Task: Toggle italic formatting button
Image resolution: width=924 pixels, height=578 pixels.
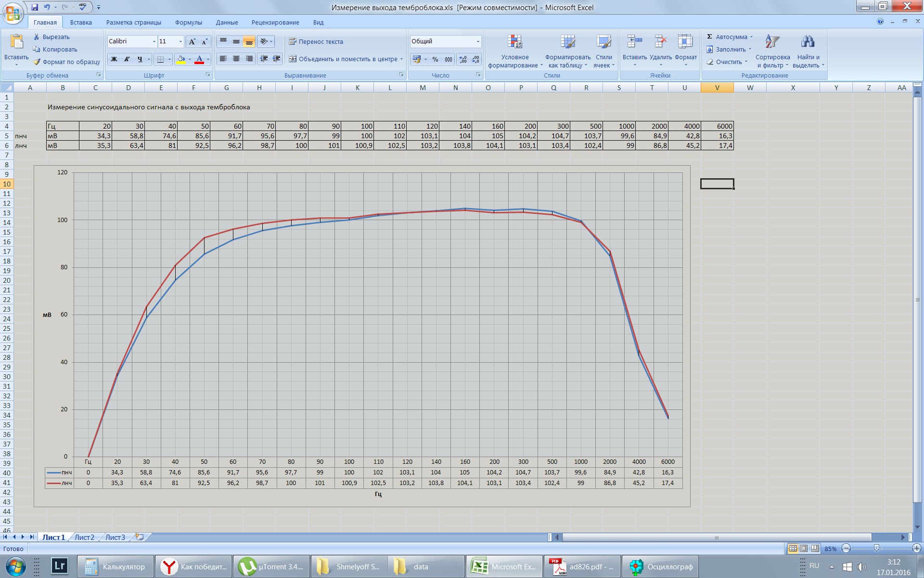Action: tap(127, 59)
